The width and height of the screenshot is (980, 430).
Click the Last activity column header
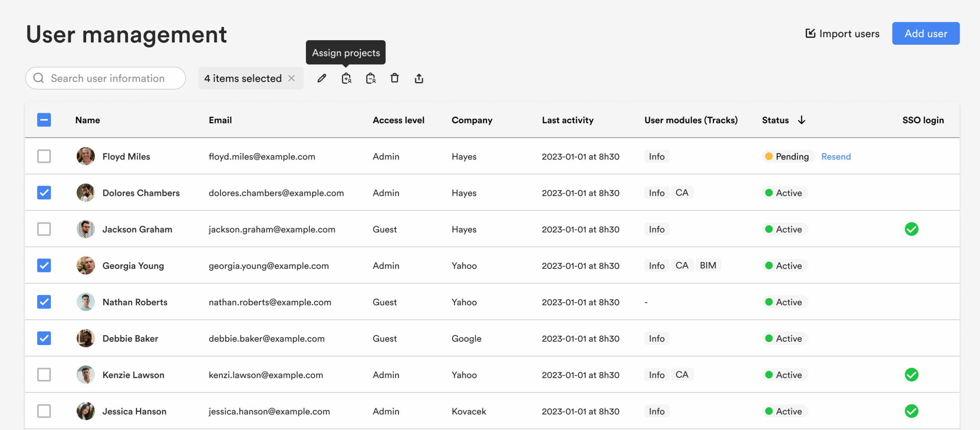[x=568, y=120]
